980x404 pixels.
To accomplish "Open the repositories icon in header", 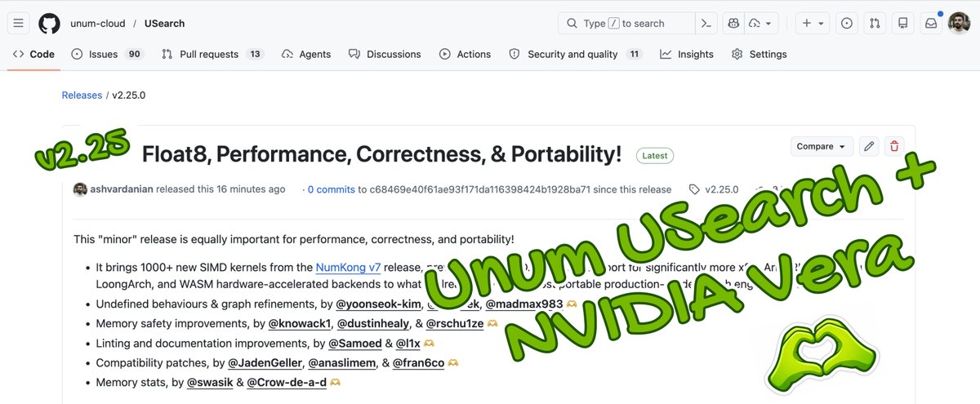I will pyautogui.click(x=902, y=23).
